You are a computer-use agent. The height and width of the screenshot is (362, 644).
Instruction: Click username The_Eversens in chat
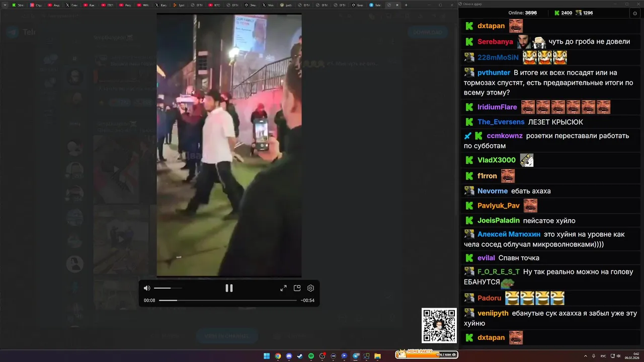501,122
